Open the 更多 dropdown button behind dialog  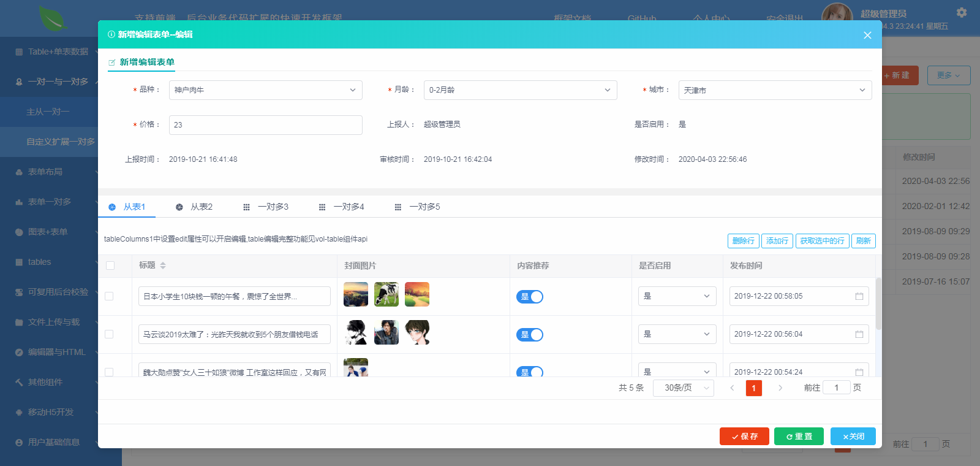point(949,75)
